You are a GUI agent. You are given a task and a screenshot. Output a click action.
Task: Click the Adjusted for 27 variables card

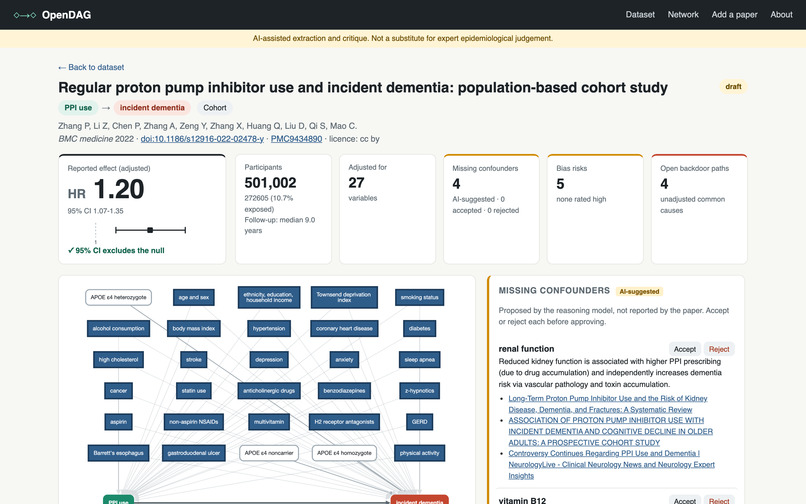(x=387, y=209)
